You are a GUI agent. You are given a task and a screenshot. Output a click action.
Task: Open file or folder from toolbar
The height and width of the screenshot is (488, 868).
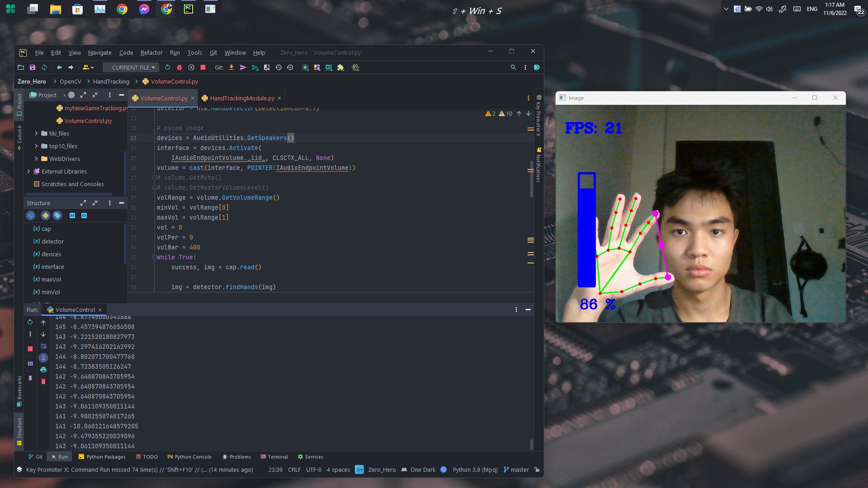click(21, 67)
